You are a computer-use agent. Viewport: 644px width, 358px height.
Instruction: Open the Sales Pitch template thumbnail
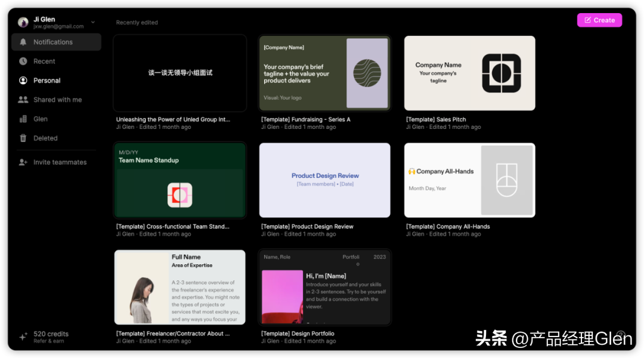pyautogui.click(x=469, y=73)
